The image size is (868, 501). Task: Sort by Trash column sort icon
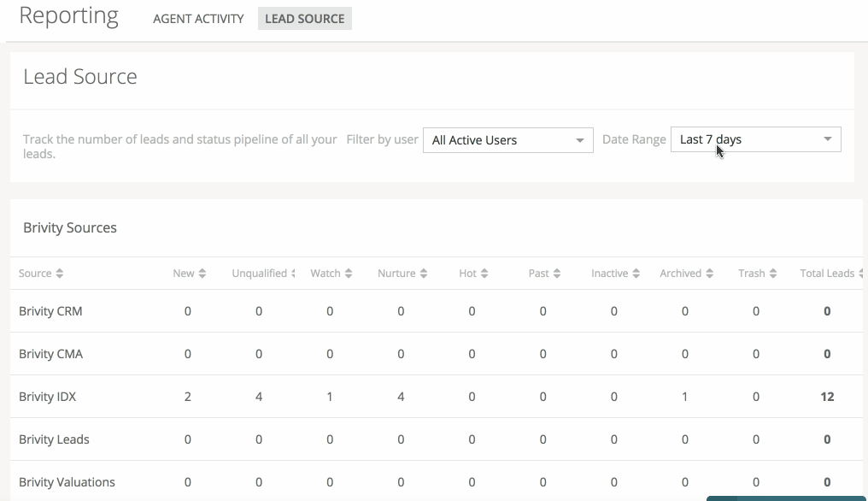[773, 274]
